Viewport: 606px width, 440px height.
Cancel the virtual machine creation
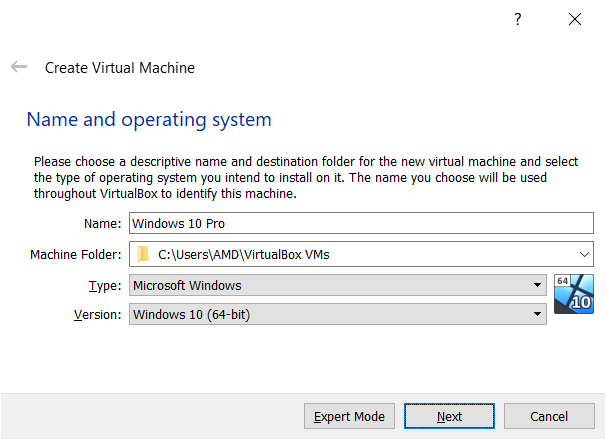(549, 416)
